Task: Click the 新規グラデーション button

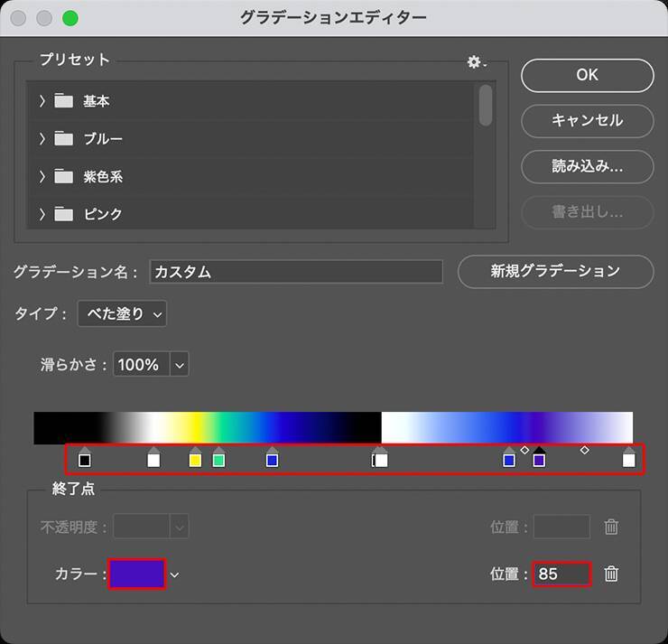Action: pyautogui.click(x=555, y=271)
